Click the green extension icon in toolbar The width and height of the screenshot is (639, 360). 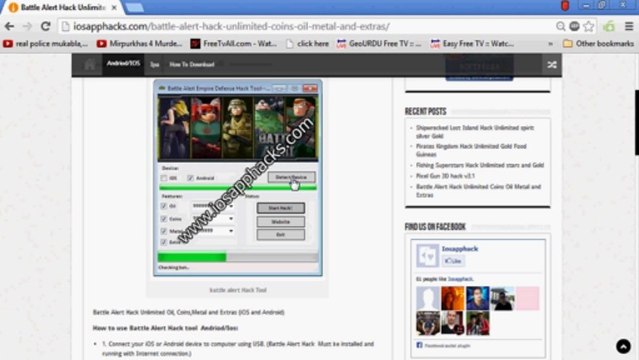pos(609,27)
